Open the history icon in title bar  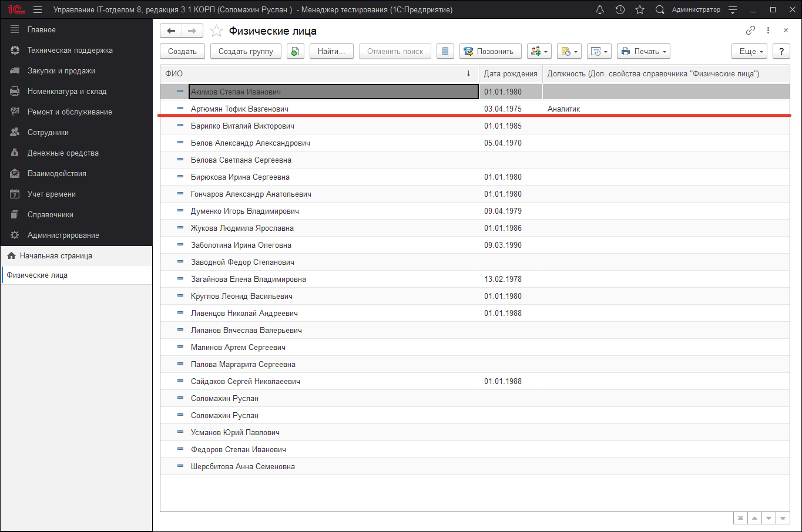(620, 10)
